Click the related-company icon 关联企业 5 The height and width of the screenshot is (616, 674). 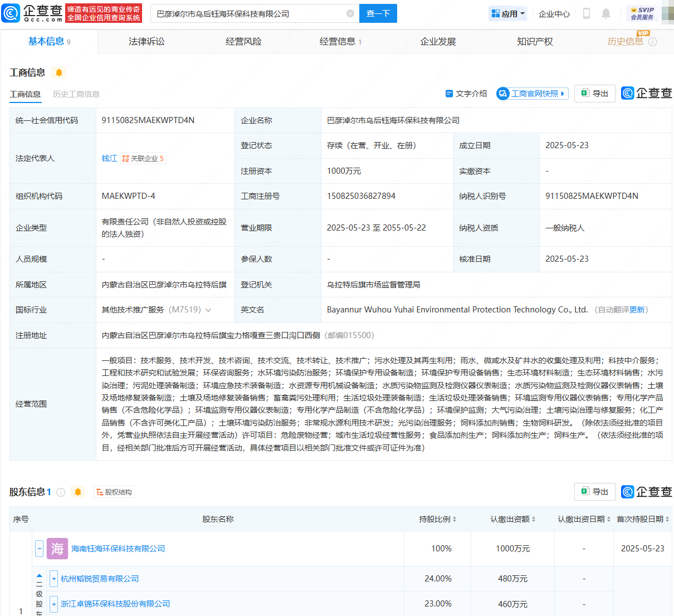point(143,159)
